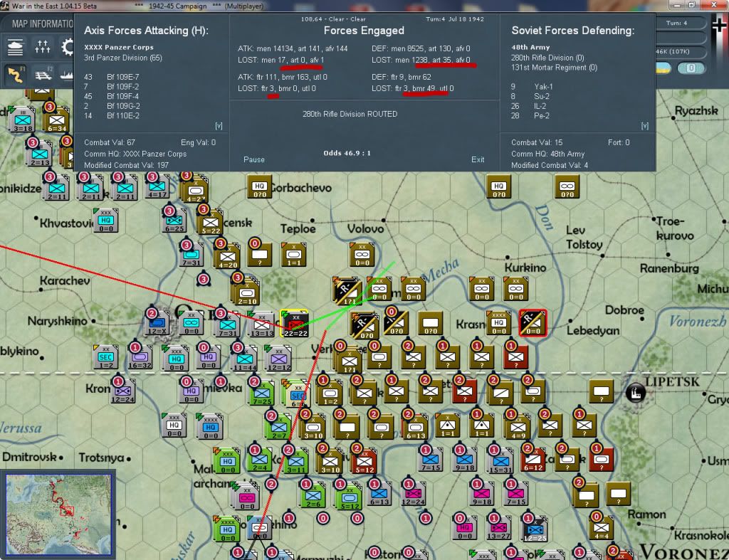Select the green 7=25 infantry counter
The image size is (729, 560).
[x=262, y=393]
